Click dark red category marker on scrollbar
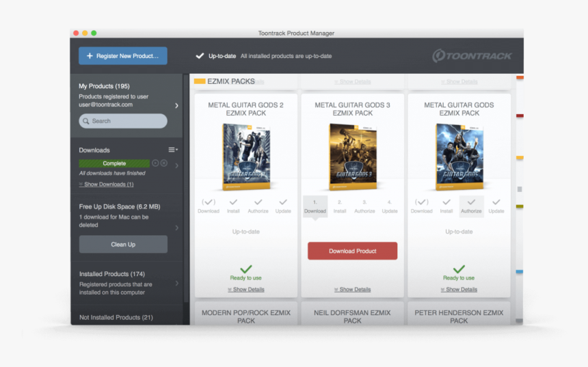 [520, 115]
